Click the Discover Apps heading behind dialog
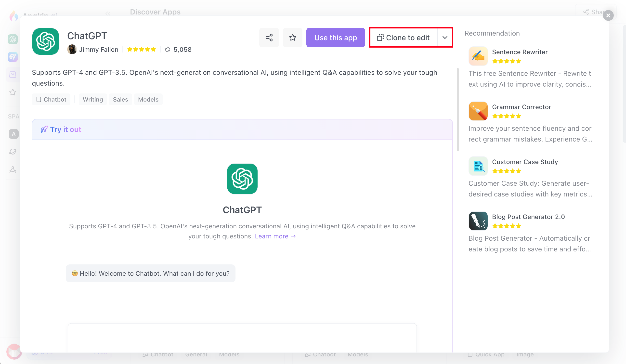 click(155, 12)
